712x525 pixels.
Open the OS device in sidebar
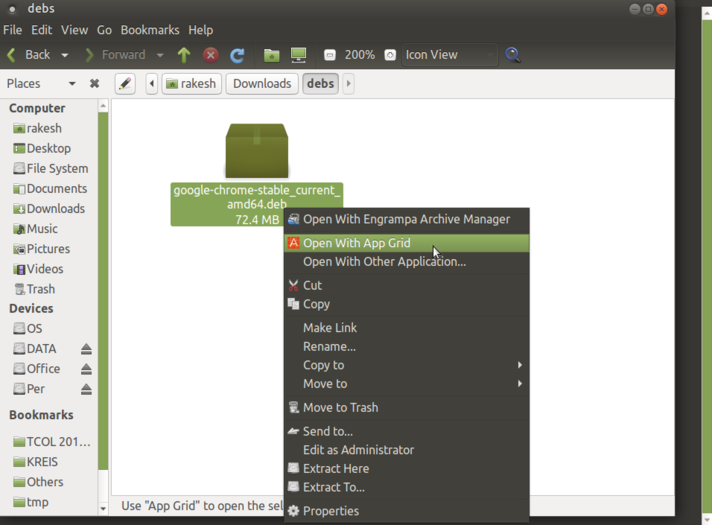pyautogui.click(x=28, y=328)
